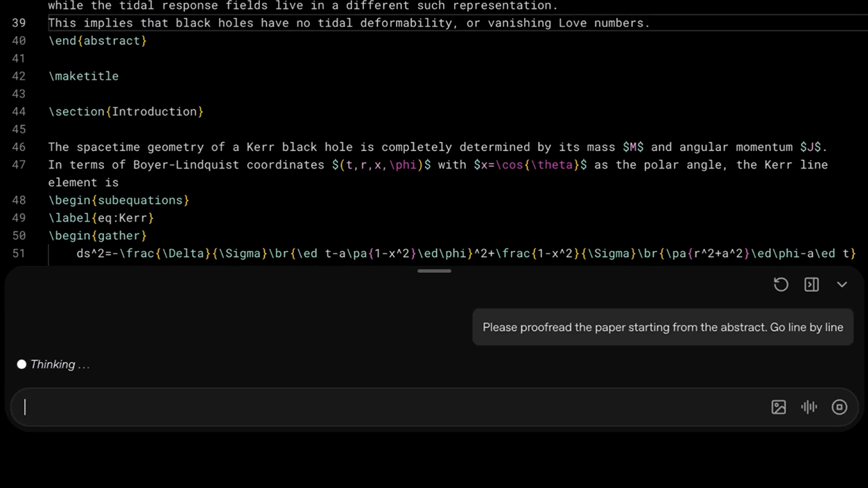This screenshot has width=868, height=488.
Task: Select the proofread request message bubble
Action: pyautogui.click(x=662, y=327)
